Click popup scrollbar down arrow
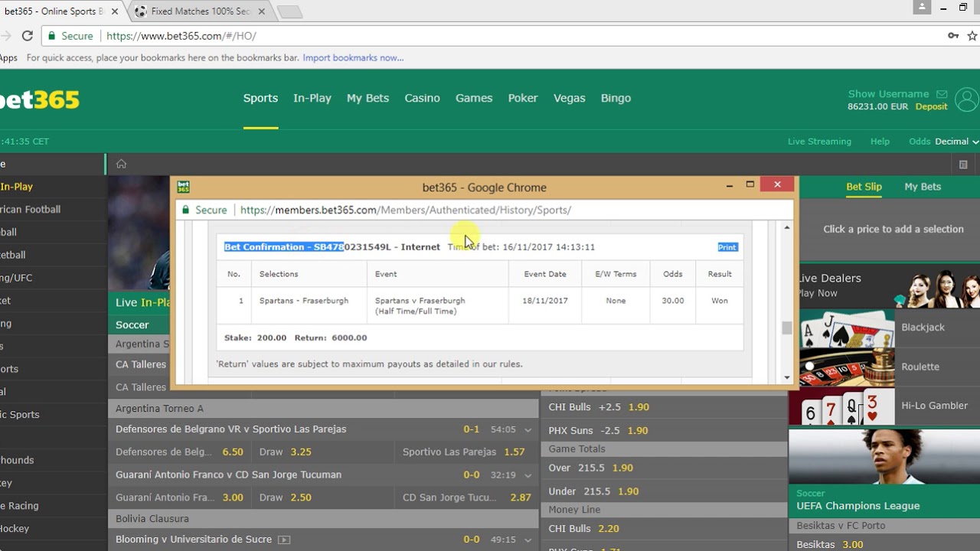Screen dimensions: 980x551 (787, 377)
